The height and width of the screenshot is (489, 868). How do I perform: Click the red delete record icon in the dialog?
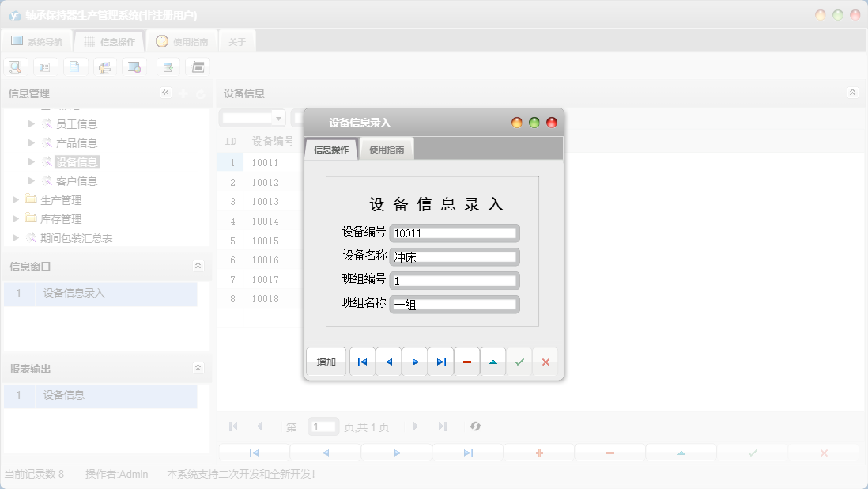click(x=467, y=362)
